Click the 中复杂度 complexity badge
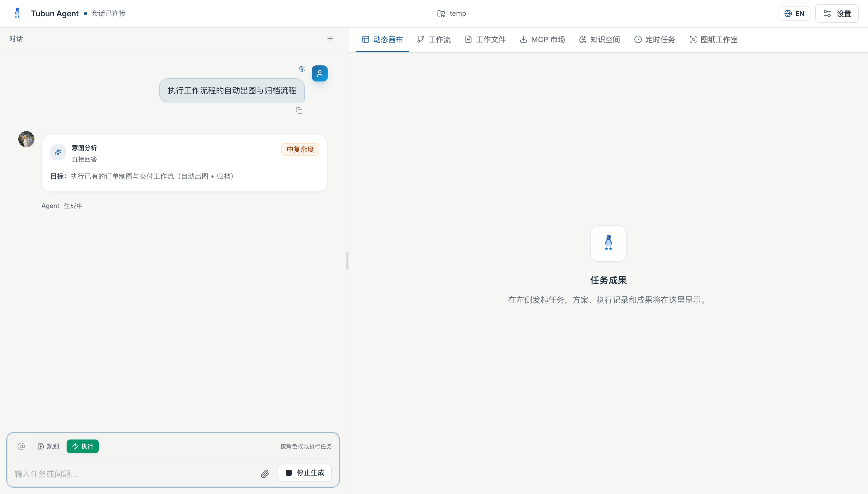Viewport: 868px width, 494px height. click(300, 150)
